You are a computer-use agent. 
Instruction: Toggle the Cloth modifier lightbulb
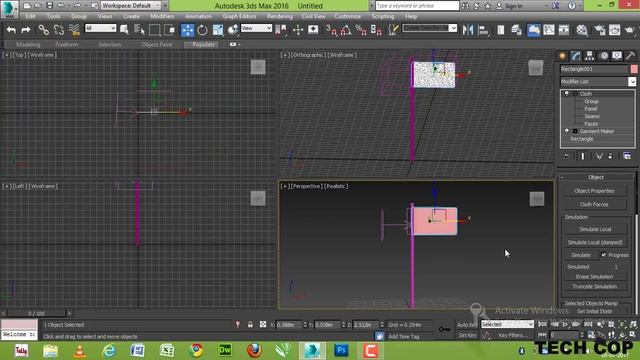tap(567, 93)
